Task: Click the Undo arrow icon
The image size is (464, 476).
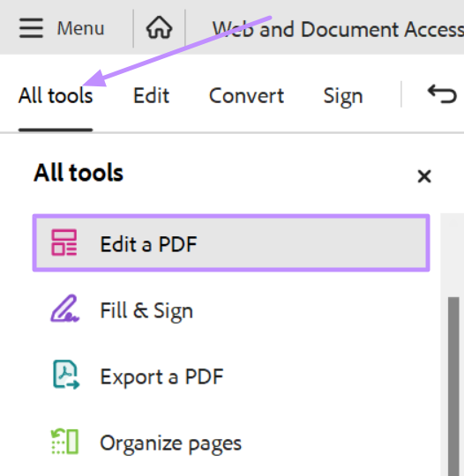Action: 442,94
